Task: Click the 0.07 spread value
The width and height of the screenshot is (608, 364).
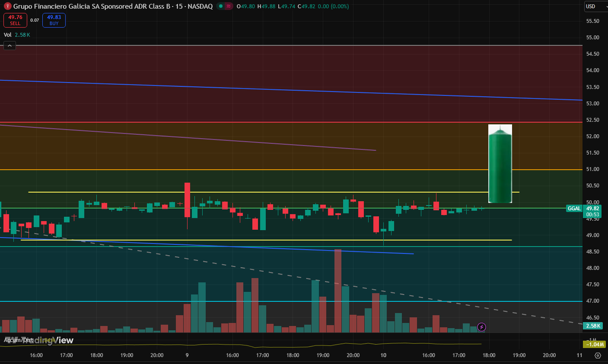Action: 35,20
